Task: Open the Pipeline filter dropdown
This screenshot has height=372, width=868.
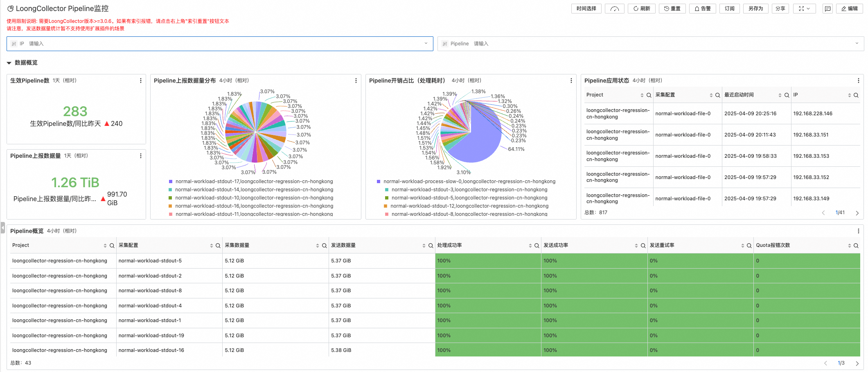Action: [857, 44]
